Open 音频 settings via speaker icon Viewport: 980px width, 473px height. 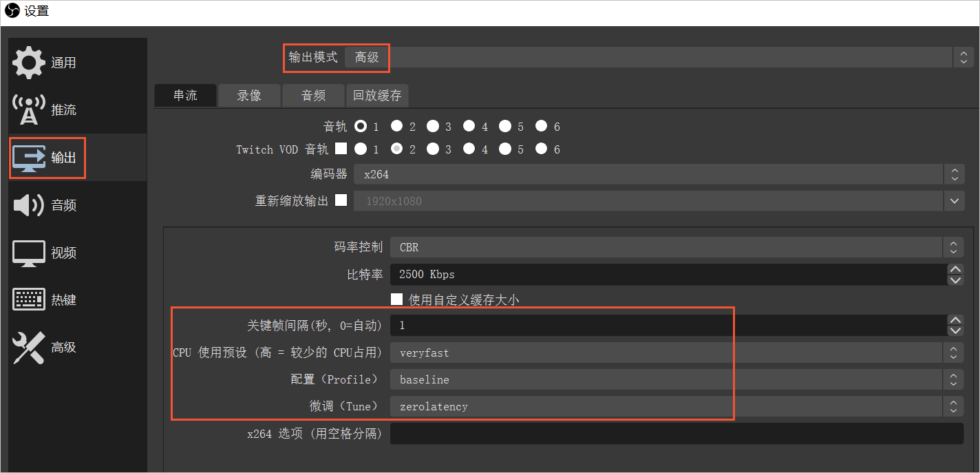click(x=28, y=204)
